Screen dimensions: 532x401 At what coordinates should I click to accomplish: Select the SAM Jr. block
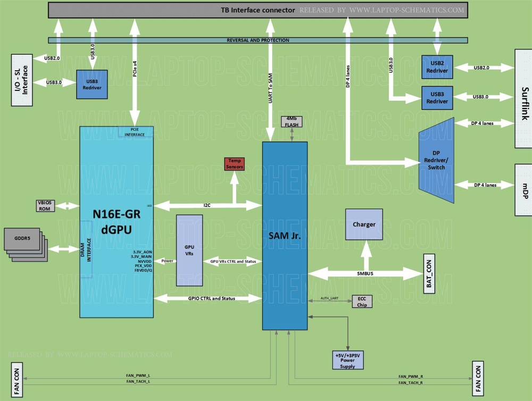coord(285,236)
